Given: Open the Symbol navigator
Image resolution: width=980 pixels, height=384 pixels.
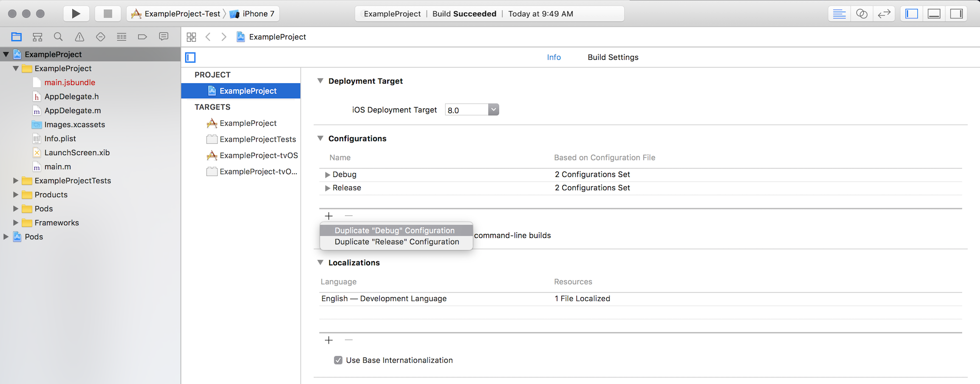Looking at the screenshot, I should (x=37, y=36).
